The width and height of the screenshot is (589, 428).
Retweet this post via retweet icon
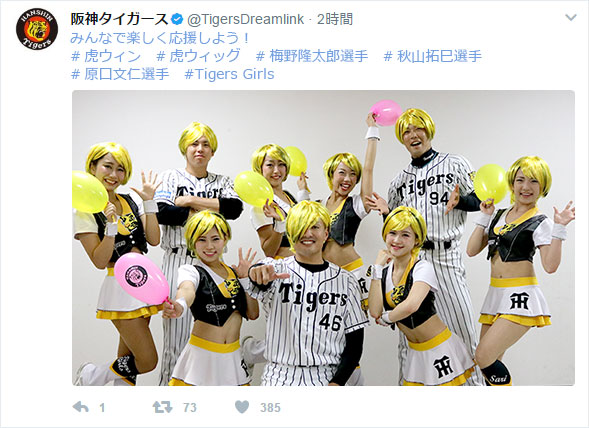pyautogui.click(x=162, y=407)
